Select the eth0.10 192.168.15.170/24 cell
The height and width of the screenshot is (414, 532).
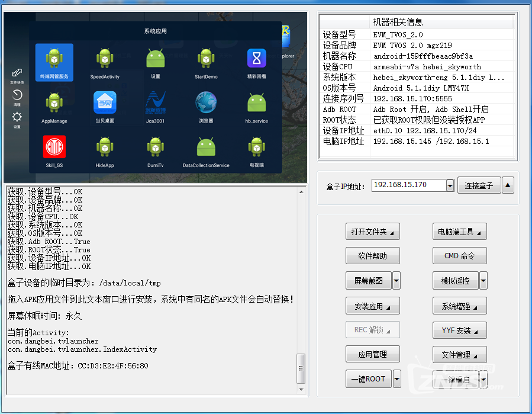coord(425,130)
